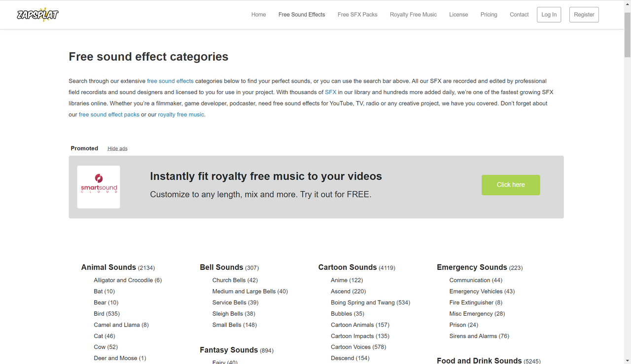Click the Register button
This screenshot has height=364, width=631.
click(584, 14)
